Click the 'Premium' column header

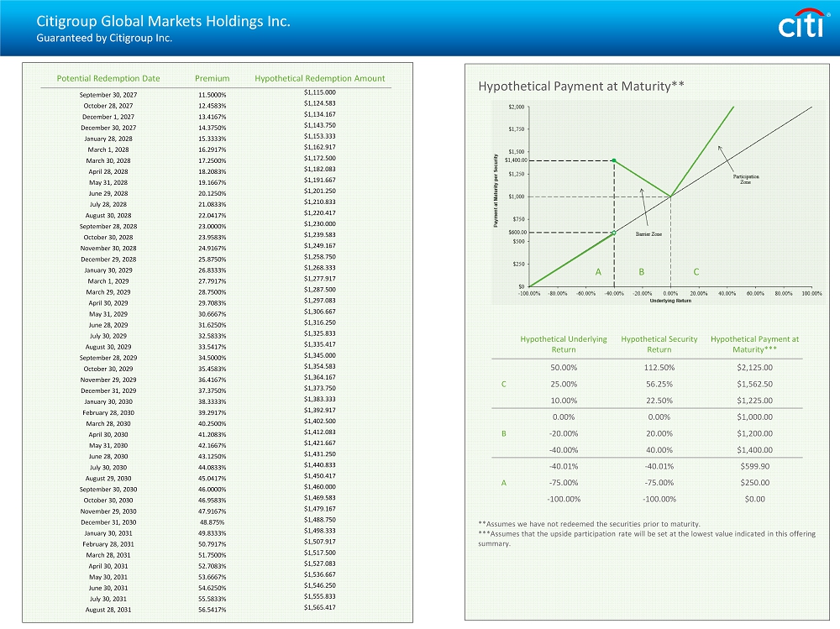point(213,78)
